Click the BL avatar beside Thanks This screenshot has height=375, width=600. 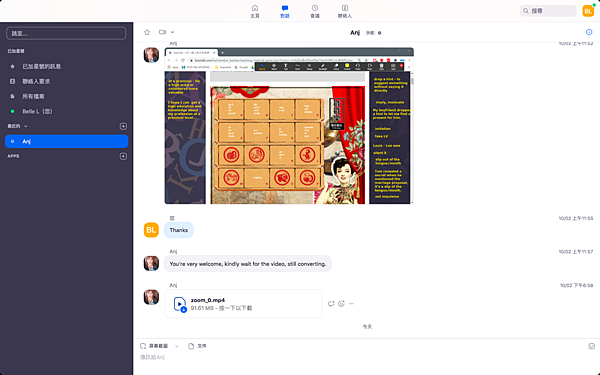(151, 230)
